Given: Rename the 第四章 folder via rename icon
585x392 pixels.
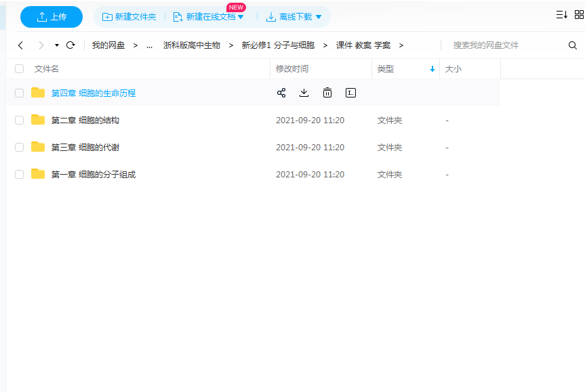Looking at the screenshot, I should pos(350,93).
